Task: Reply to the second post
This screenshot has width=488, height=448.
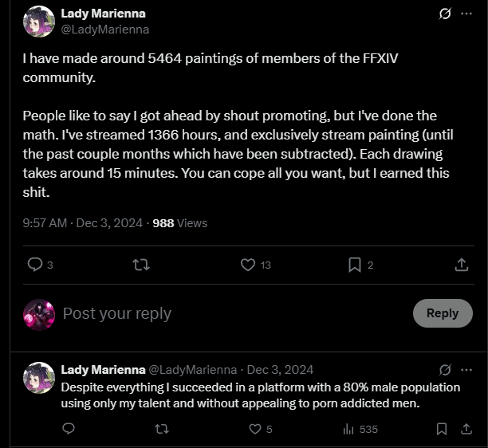Action: [69, 429]
